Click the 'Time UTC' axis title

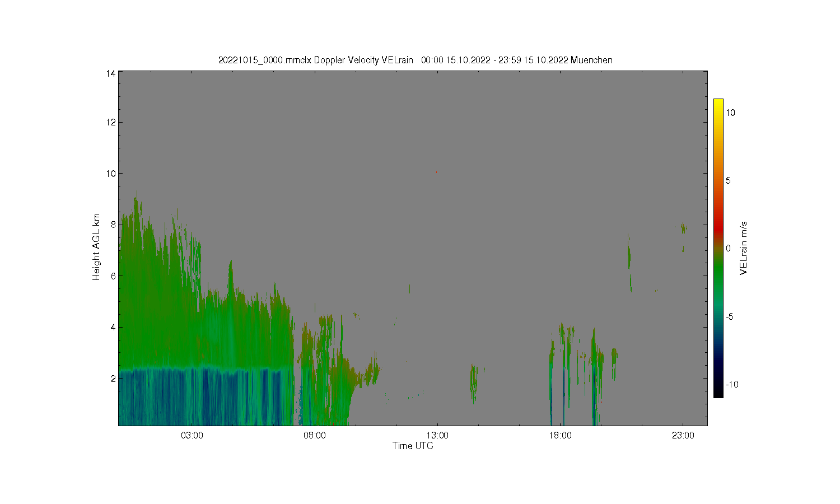pos(413,446)
